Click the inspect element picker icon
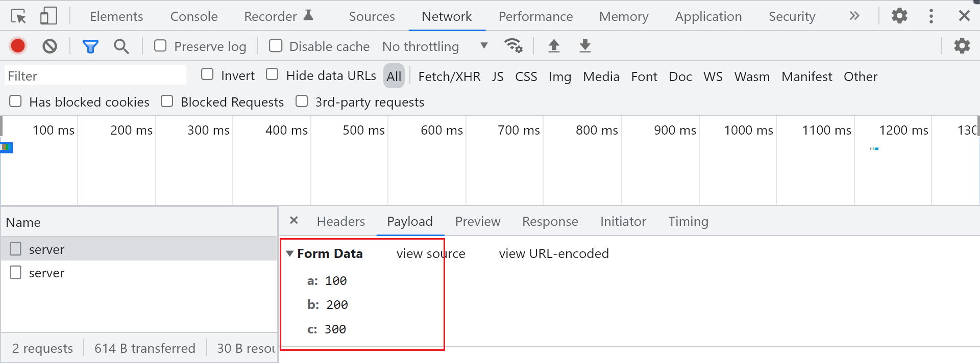980x363 pixels. click(x=18, y=16)
